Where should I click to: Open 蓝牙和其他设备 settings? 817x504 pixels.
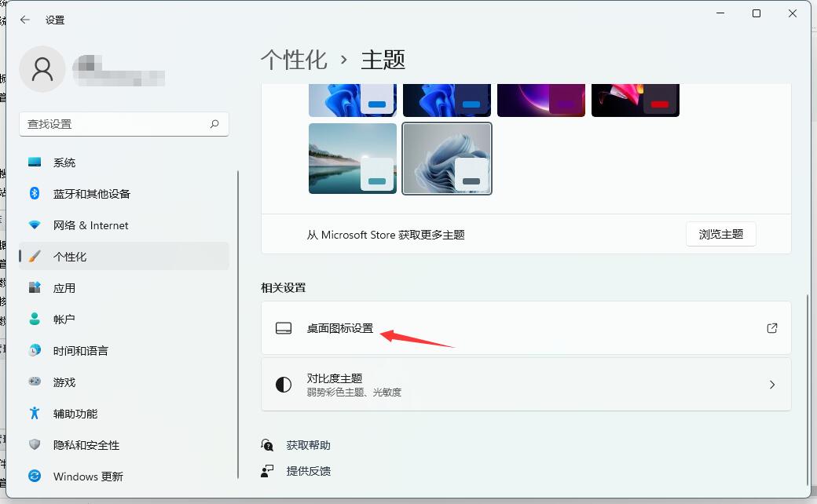click(124, 194)
